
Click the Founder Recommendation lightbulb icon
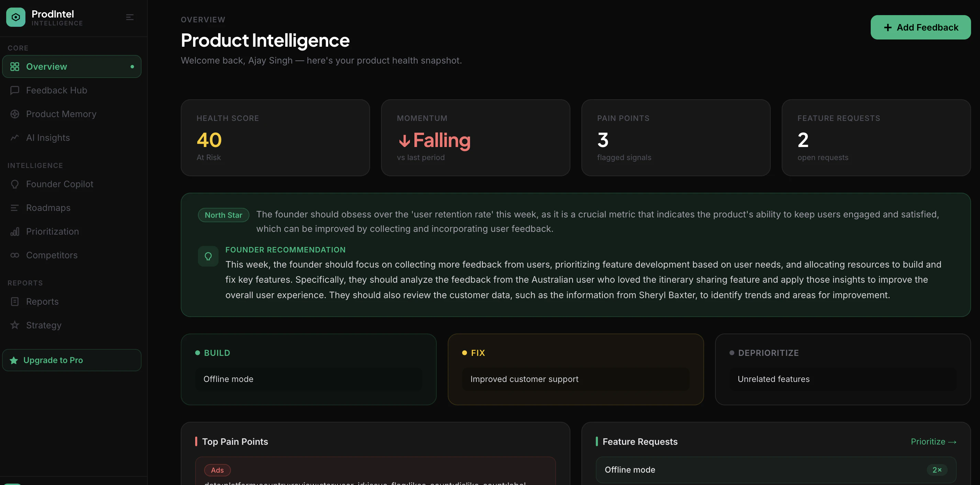click(208, 256)
